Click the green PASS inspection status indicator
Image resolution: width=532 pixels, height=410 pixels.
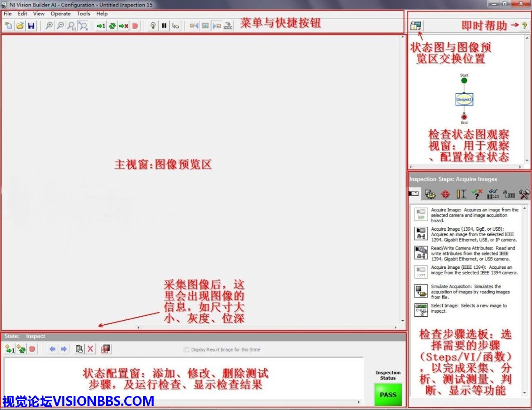pyautogui.click(x=388, y=394)
